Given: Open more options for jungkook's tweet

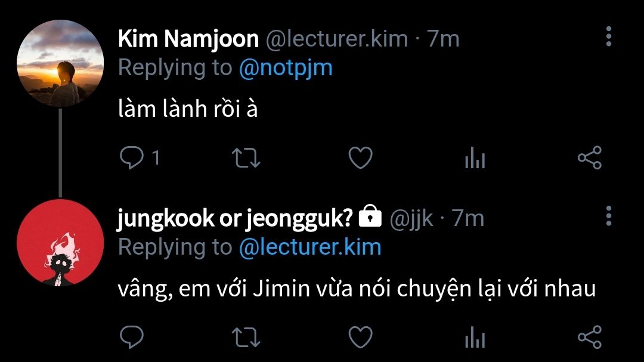Looking at the screenshot, I should 608,216.
